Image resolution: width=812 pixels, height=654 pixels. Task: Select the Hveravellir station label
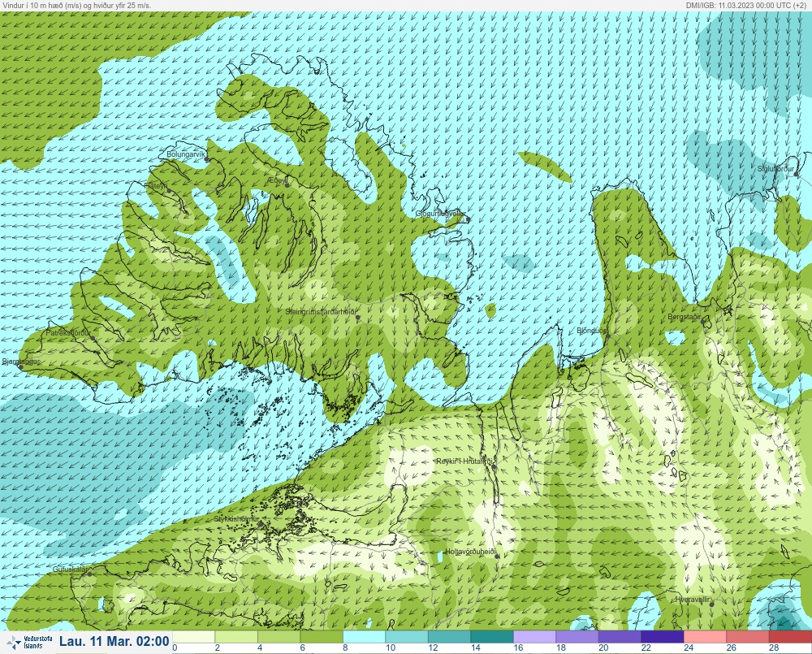[x=693, y=600]
